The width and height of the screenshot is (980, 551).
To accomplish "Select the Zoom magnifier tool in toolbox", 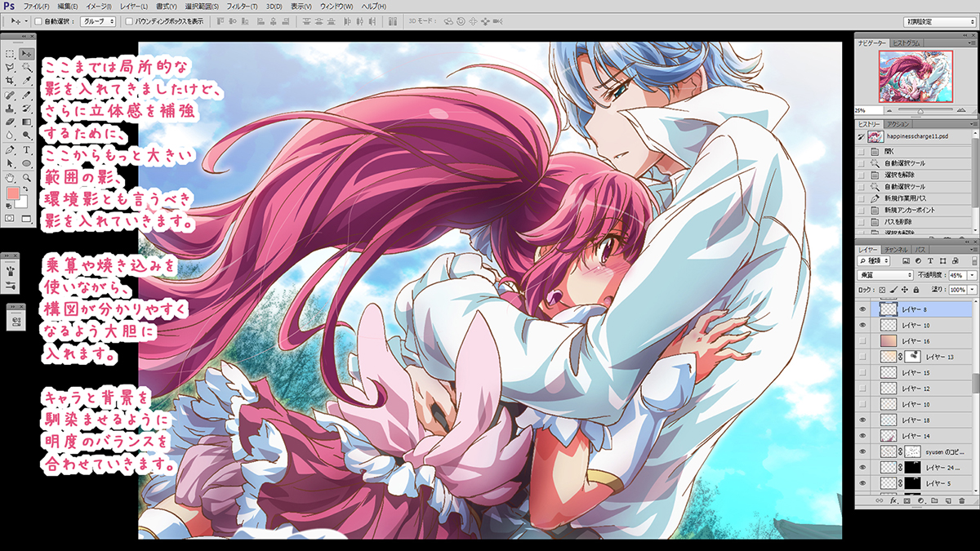I will click(27, 177).
